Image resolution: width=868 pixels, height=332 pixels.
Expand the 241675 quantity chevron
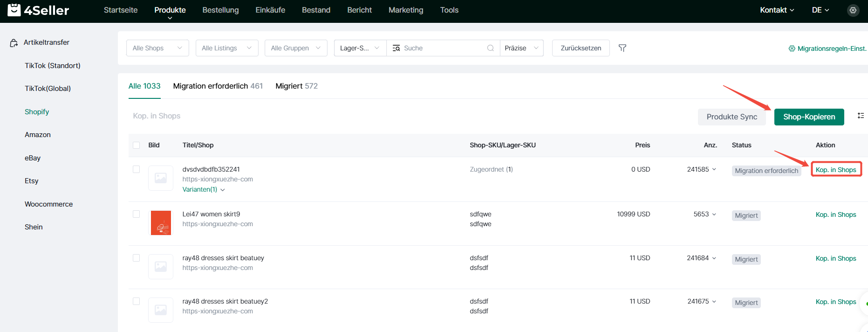click(x=714, y=301)
